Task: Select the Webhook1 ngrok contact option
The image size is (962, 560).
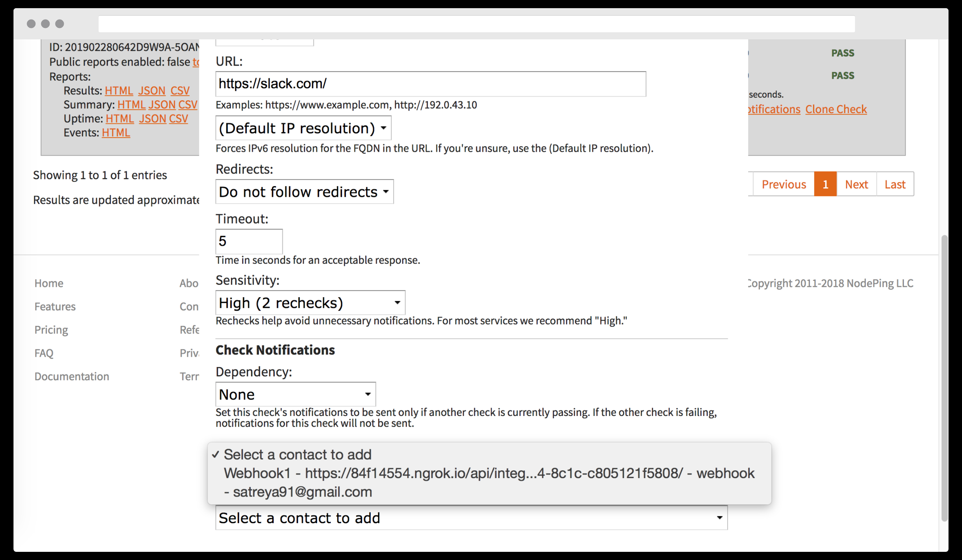Action: coord(489,473)
